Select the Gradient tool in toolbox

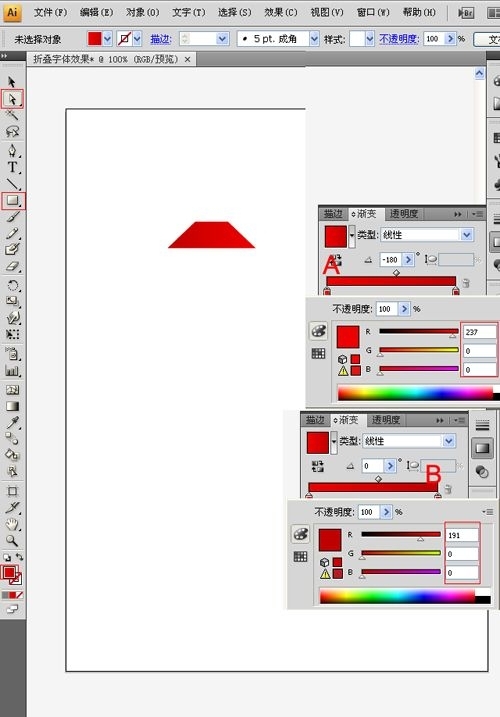coord(12,406)
